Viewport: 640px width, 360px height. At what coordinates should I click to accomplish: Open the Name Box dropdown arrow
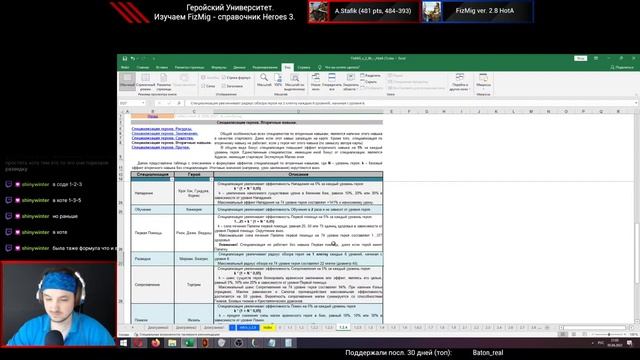point(143,103)
